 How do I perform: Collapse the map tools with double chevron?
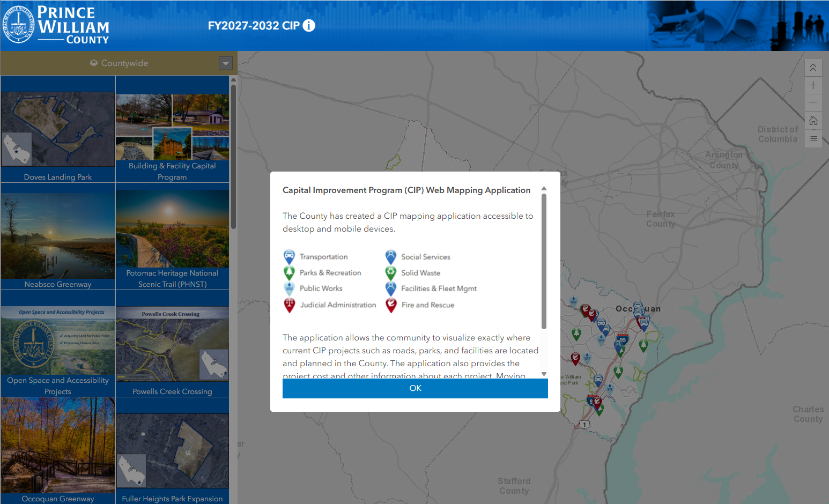click(813, 68)
